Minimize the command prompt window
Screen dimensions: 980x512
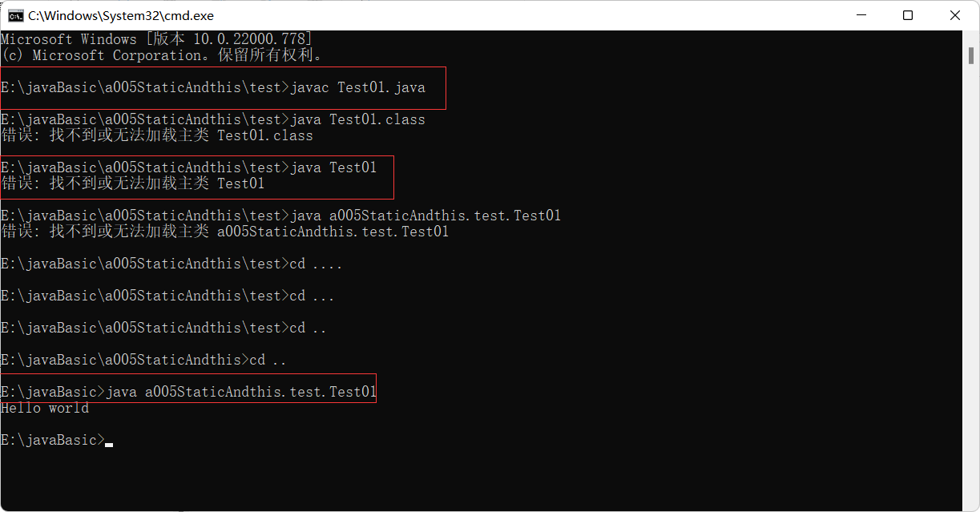(861, 15)
